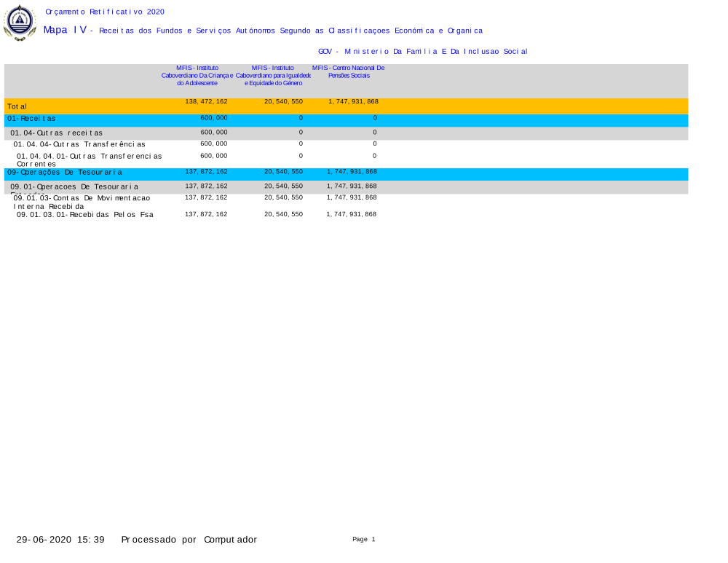Click the 1,747,931,868 value in the Total row
The width and height of the screenshot is (728, 563).
pyautogui.click(x=353, y=102)
